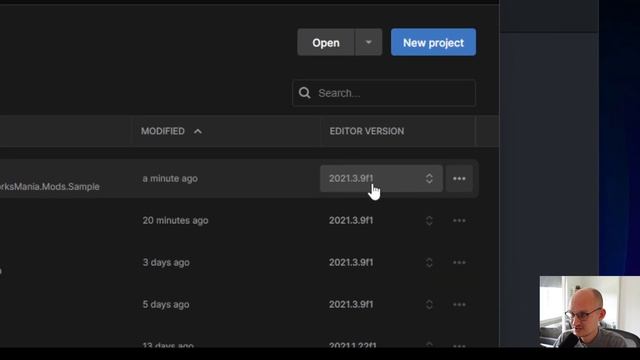Screen dimensions: 640x360
Task: Sort by the MODIFIED column header
Action: (x=163, y=131)
